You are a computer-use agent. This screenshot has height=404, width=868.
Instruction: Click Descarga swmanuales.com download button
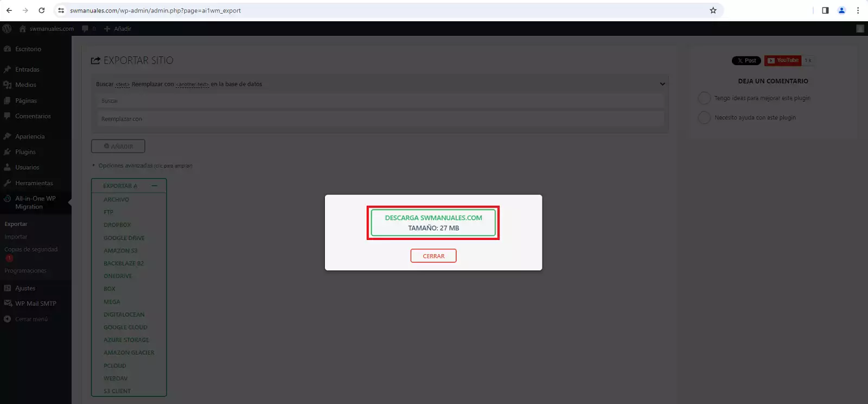tap(433, 223)
